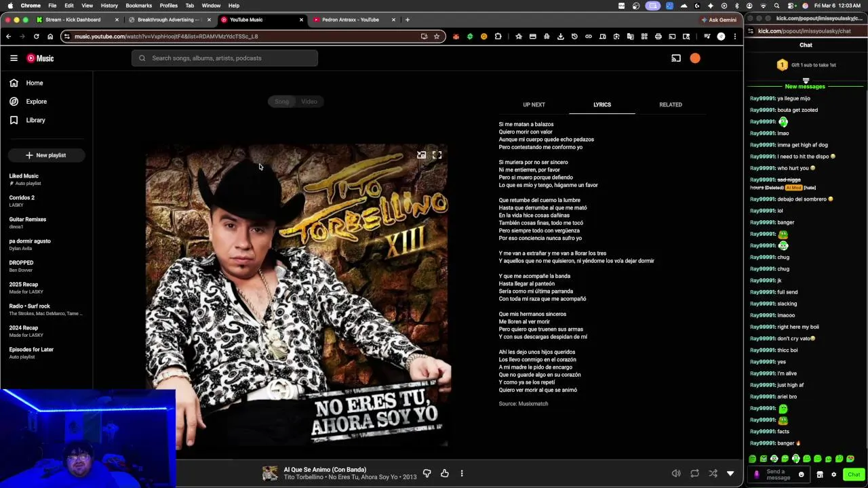Switch album art to fullscreen
Image resolution: width=868 pixels, height=488 pixels.
tap(437, 155)
